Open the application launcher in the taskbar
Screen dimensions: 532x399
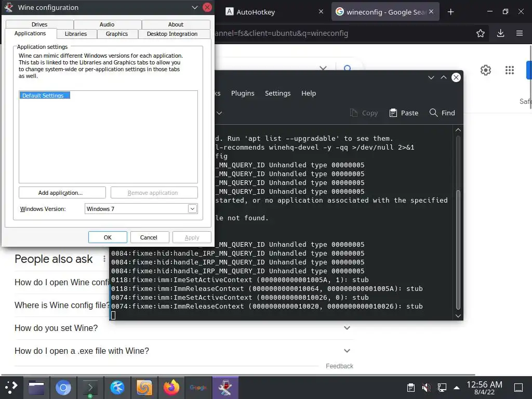tap(11, 388)
